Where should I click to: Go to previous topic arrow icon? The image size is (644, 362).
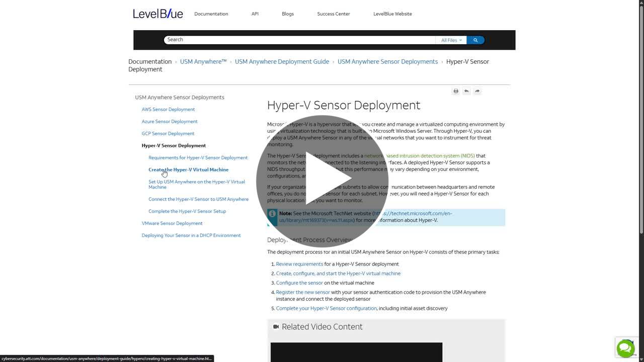coord(466,91)
